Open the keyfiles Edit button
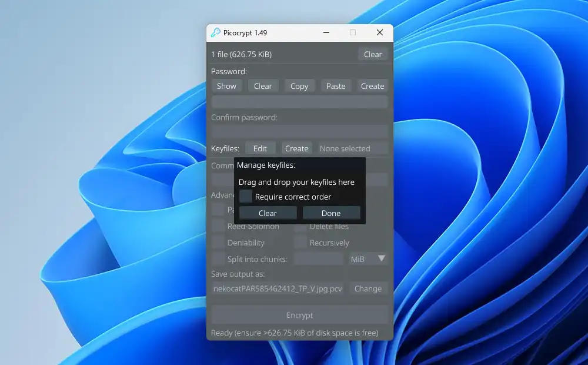Viewport: 588px width, 365px height. coord(260,148)
